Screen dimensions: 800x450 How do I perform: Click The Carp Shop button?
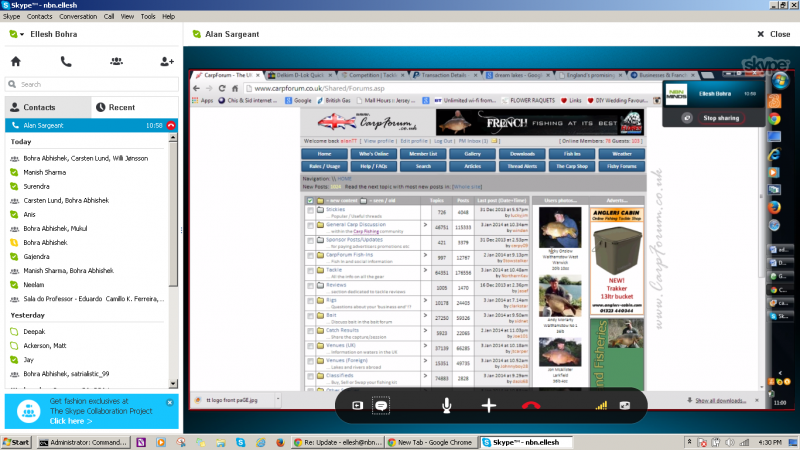pos(572,166)
